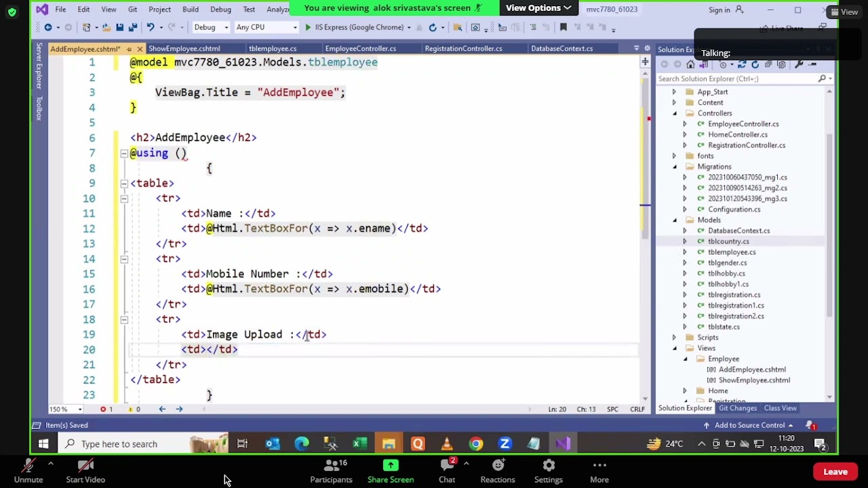This screenshot has height=488, width=868.
Task: Toggle Start Video in Zoom
Action: tap(85, 471)
